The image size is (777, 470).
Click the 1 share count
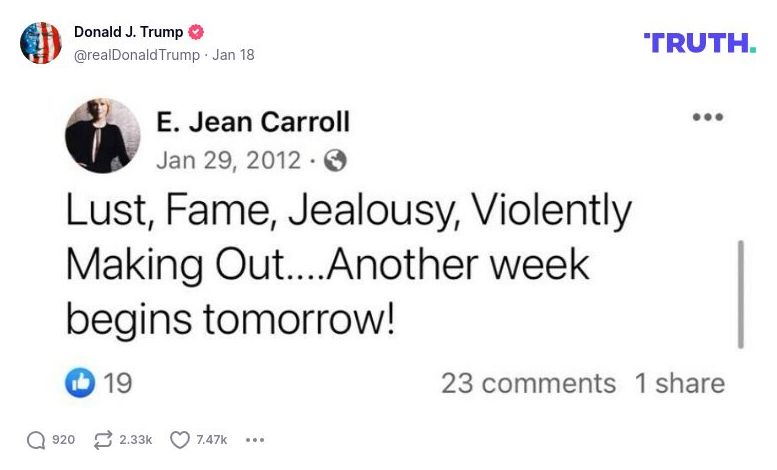coord(679,383)
